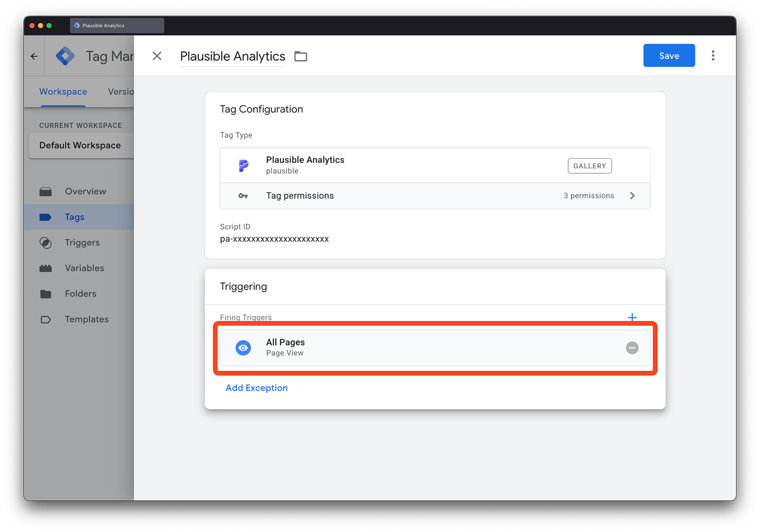Select Templates in the sidebar

tap(86, 319)
